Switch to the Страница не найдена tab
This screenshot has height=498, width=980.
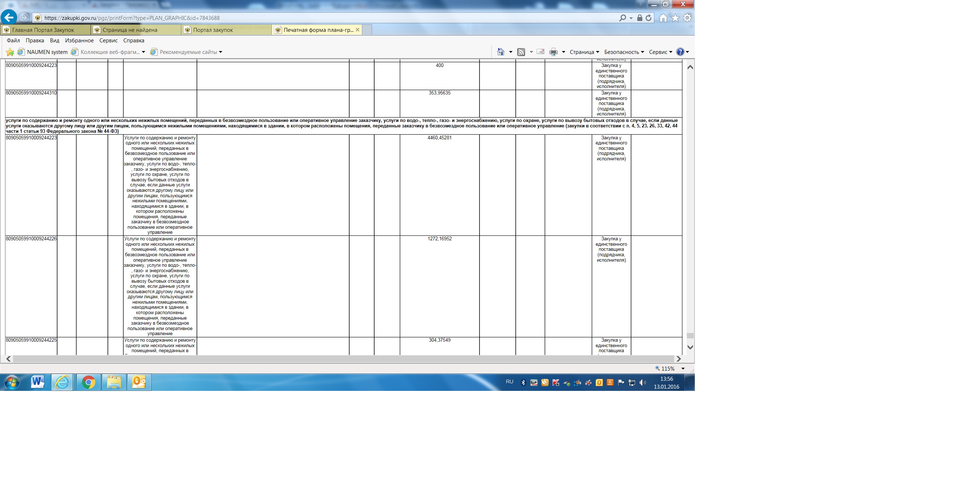point(130,30)
